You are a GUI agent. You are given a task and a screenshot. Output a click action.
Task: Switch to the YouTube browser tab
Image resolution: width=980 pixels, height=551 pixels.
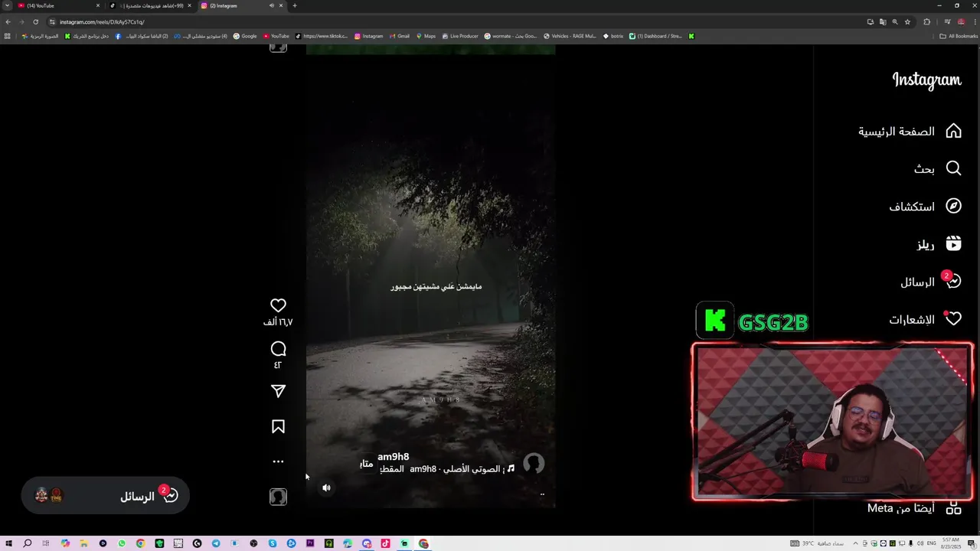click(x=57, y=5)
